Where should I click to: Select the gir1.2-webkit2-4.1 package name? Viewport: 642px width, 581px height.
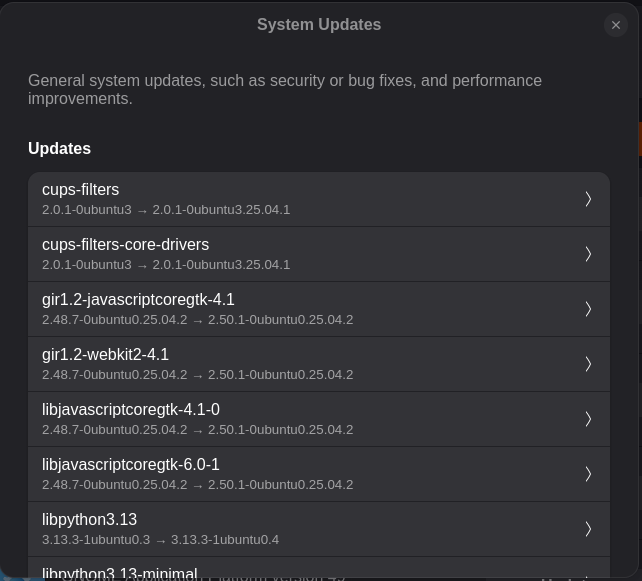[x=105, y=355]
